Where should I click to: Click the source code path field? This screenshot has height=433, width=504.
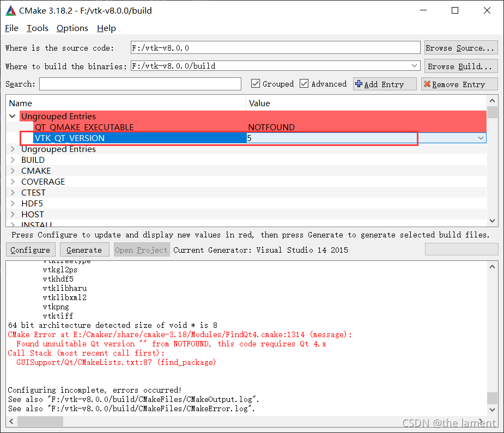coord(275,48)
